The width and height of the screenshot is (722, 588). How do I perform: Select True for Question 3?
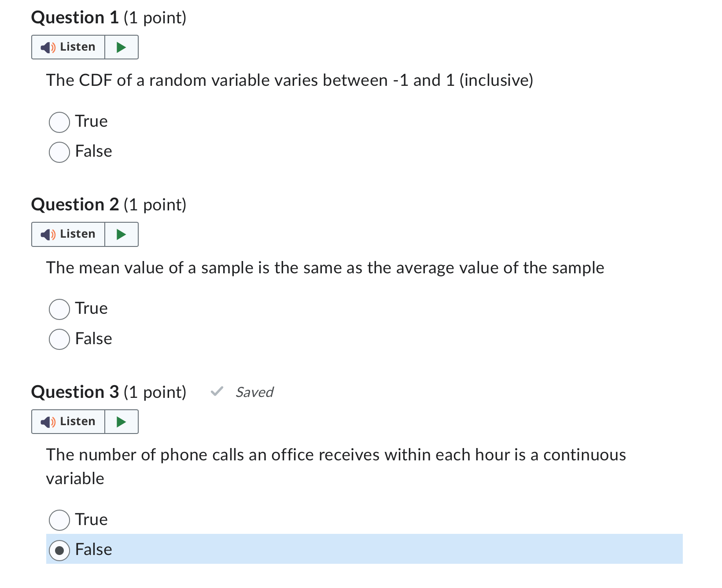[x=59, y=520]
